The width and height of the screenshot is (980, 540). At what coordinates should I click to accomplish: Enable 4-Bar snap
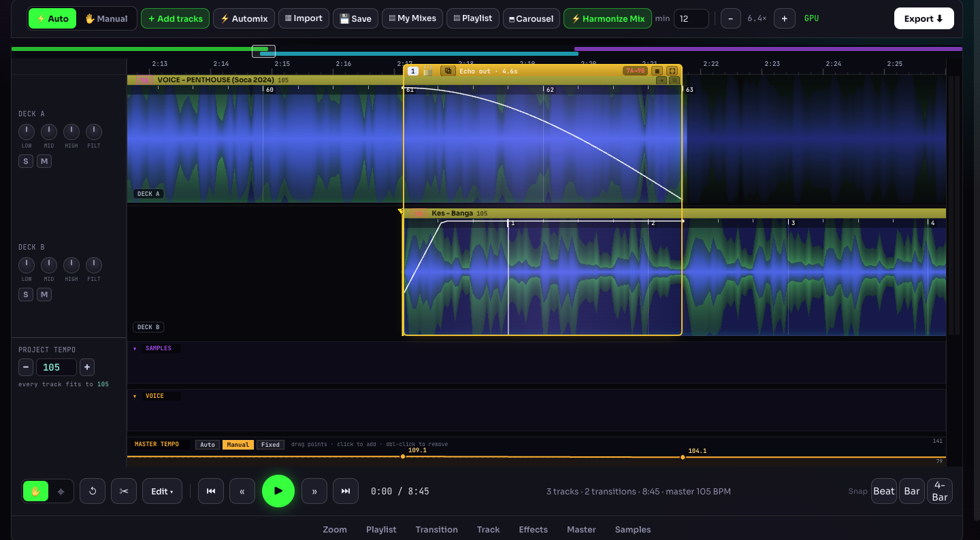940,491
